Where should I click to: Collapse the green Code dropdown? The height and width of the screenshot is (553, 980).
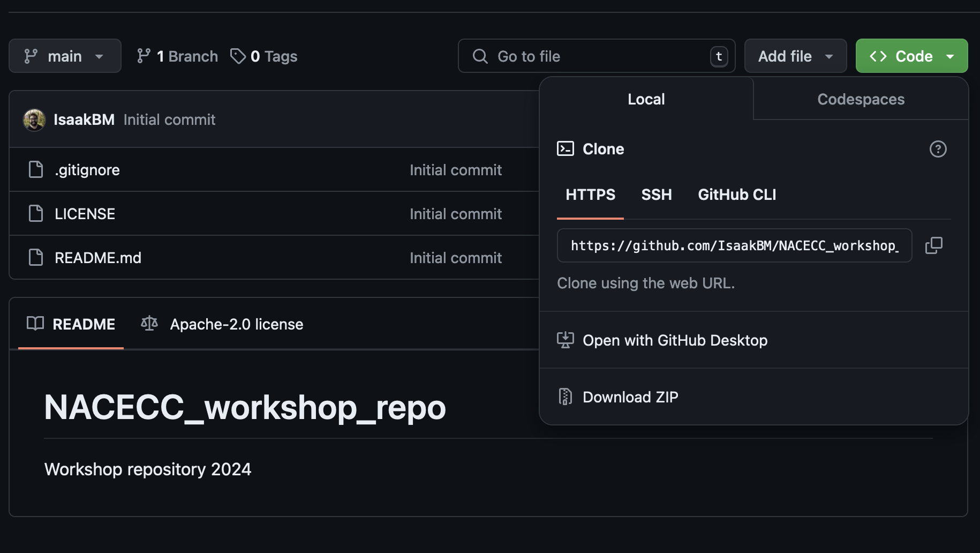(911, 56)
